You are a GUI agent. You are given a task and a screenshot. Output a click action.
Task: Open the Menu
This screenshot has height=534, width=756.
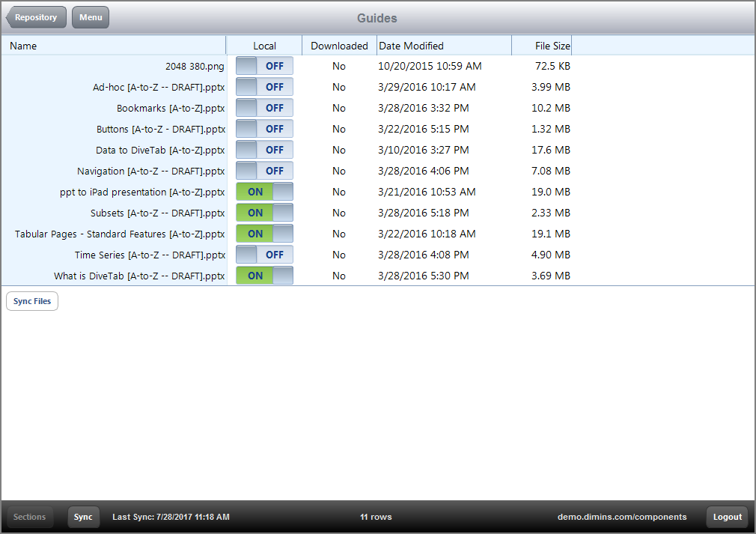[90, 16]
